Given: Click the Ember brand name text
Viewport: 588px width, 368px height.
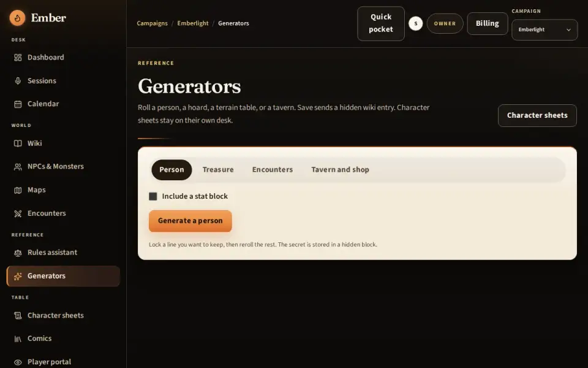Looking at the screenshot, I should [x=48, y=18].
